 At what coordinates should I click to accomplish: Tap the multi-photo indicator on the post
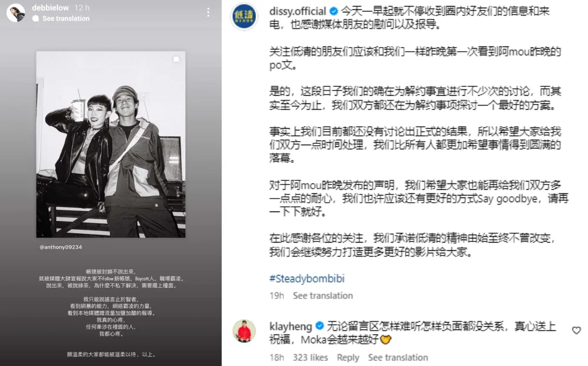(x=176, y=59)
